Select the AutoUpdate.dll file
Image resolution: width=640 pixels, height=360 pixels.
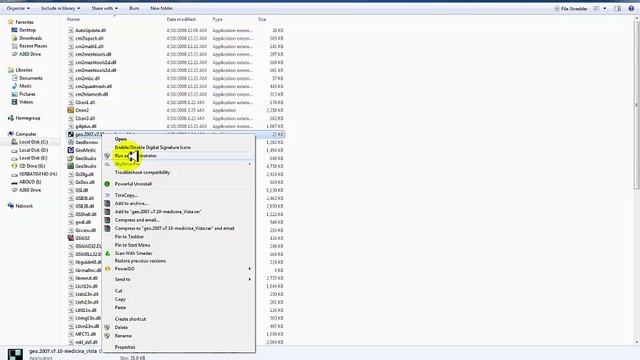pyautogui.click(x=91, y=31)
